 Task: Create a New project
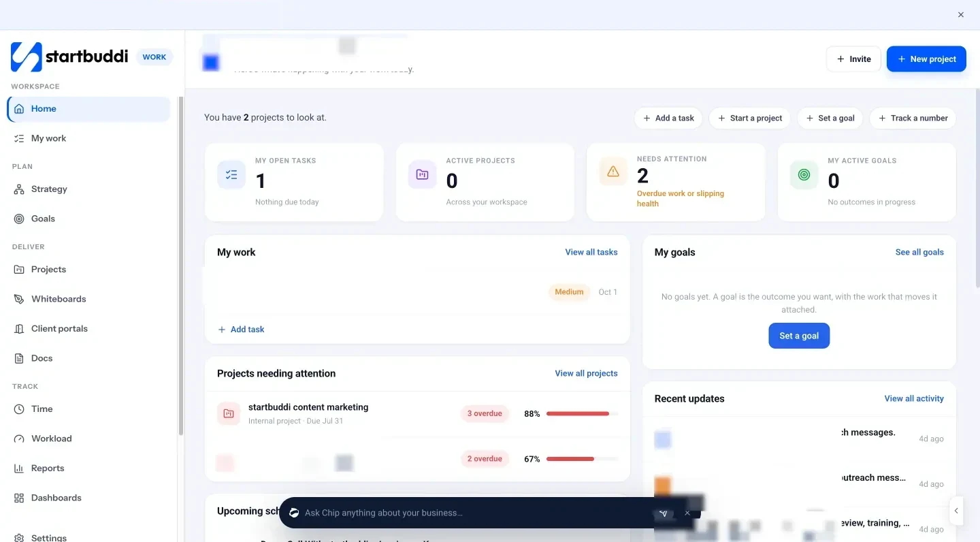tap(926, 59)
